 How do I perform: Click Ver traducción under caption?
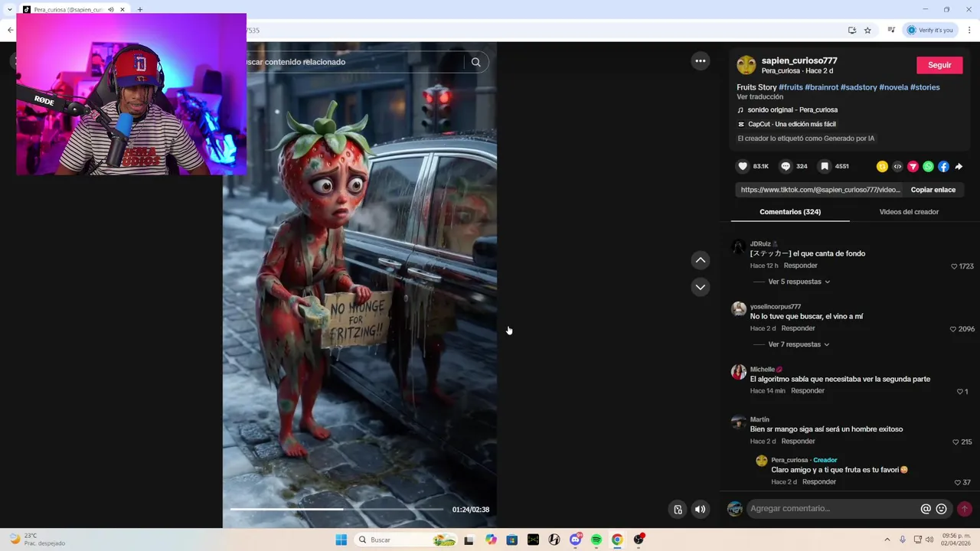click(759, 97)
